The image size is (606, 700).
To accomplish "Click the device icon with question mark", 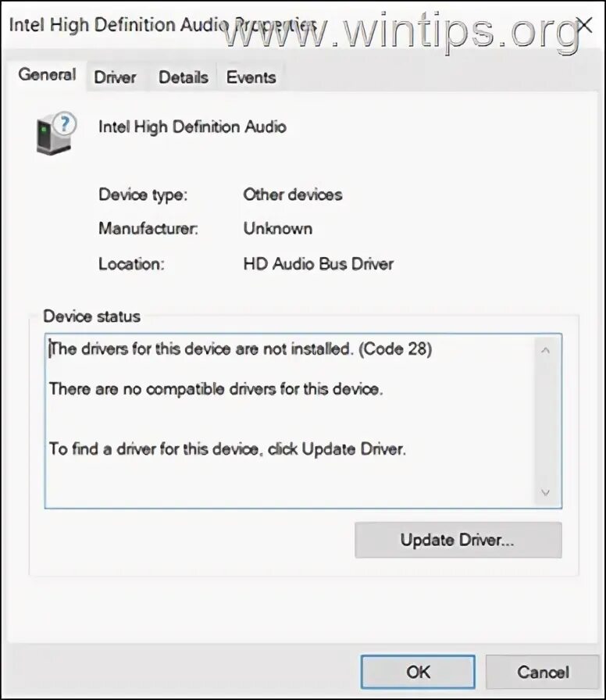I will click(56, 134).
